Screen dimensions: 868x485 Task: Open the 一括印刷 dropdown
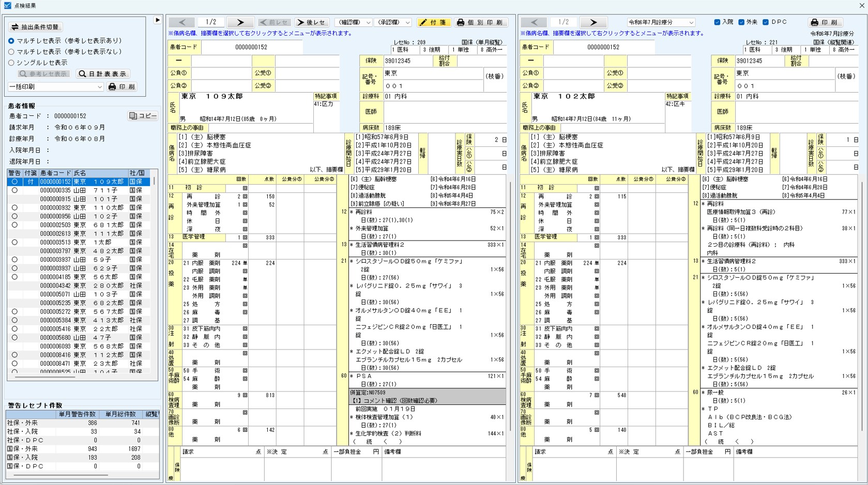click(55, 87)
